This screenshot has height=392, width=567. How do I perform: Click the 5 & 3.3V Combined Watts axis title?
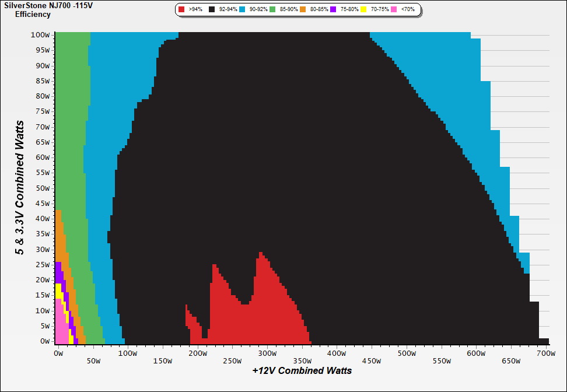click(20, 188)
